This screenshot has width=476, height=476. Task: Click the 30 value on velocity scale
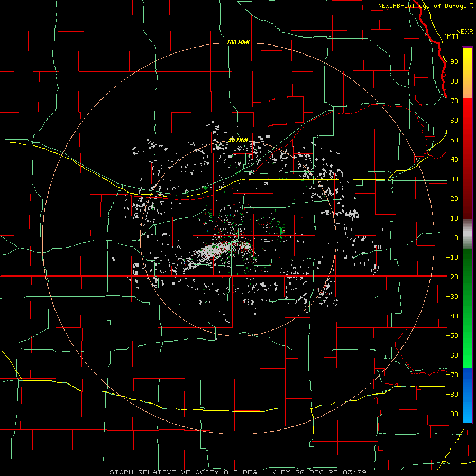coord(454,179)
